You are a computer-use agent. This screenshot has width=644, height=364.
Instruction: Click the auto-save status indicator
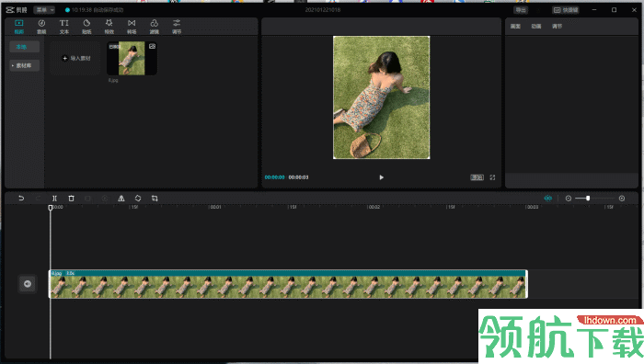point(94,10)
